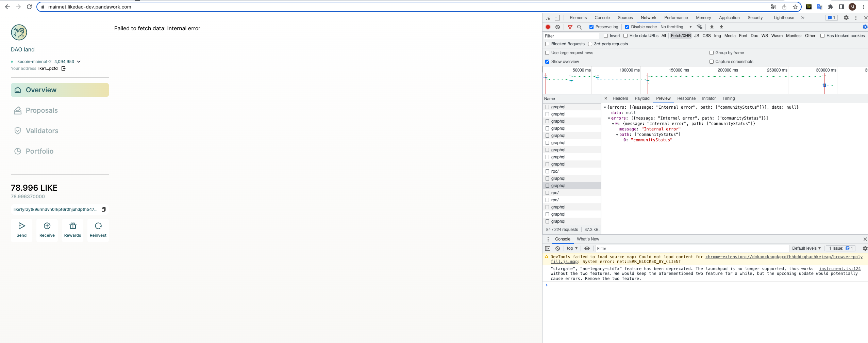Switch to the Elements tab
This screenshot has height=343, width=868.
coord(578,18)
